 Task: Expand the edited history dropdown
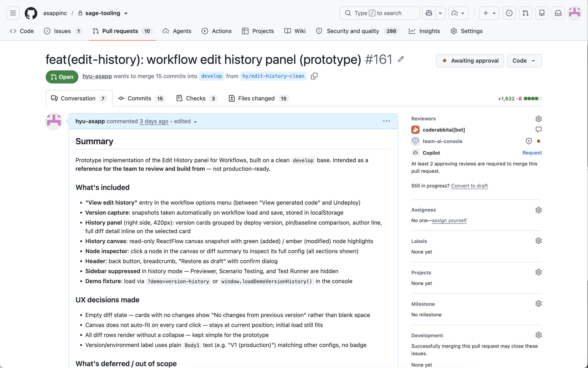(186, 121)
